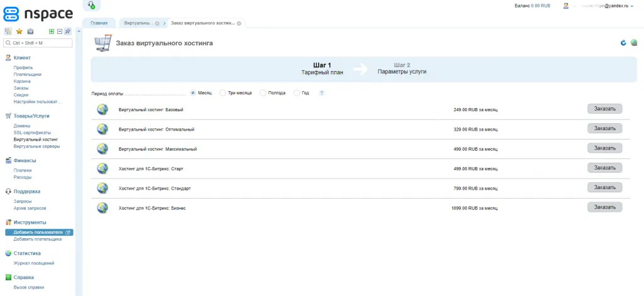This screenshot has width=644, height=296.
Task: Switch to menu tree view icon
Action: pos(8,31)
